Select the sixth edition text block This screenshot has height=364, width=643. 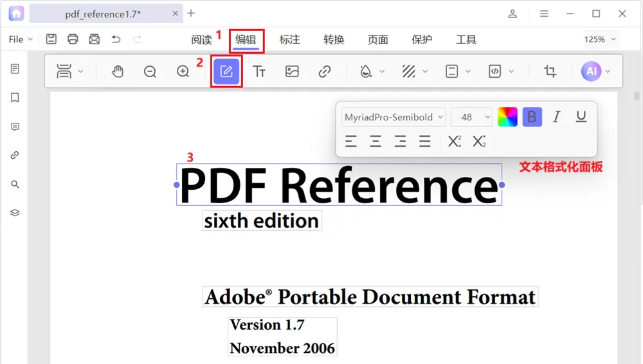[262, 221]
